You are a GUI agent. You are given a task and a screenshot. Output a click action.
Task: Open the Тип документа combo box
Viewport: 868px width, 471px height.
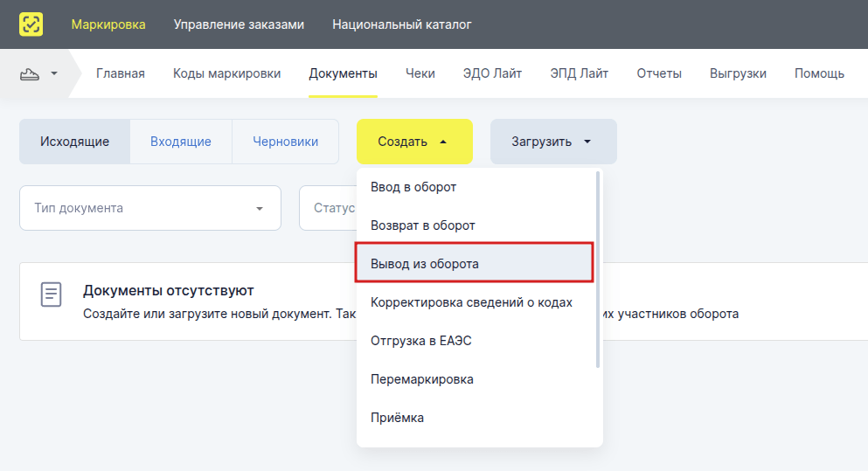tap(150, 208)
